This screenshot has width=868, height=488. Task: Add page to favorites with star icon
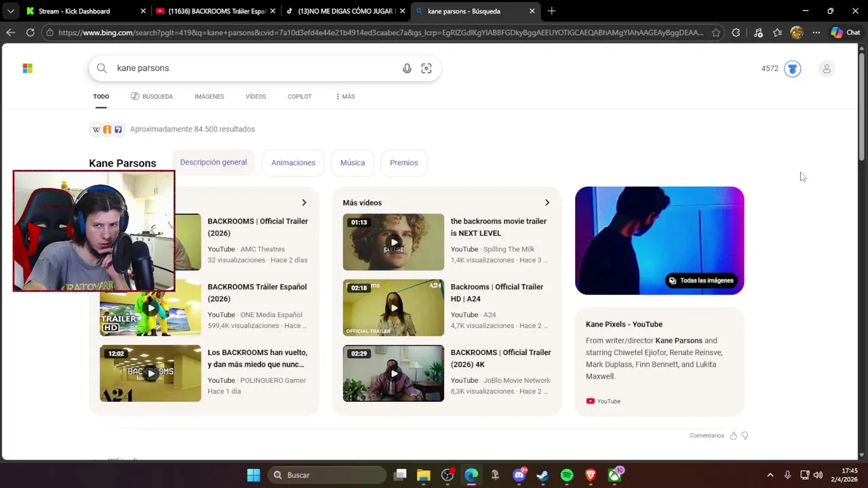click(716, 33)
